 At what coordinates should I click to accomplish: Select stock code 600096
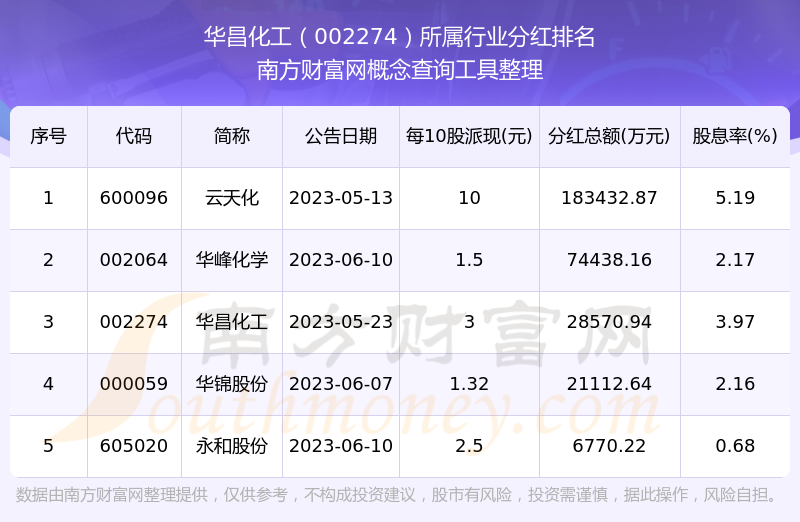coord(134,198)
